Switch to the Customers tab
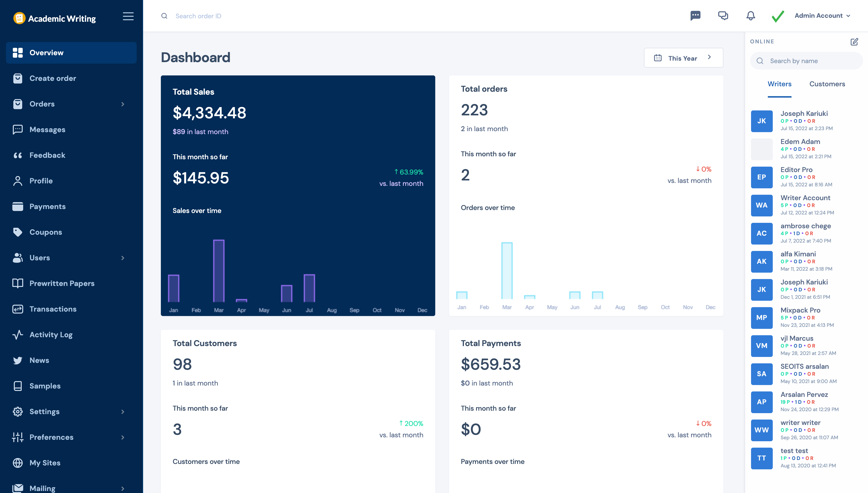Screen dimensions: 868x493 [827, 84]
